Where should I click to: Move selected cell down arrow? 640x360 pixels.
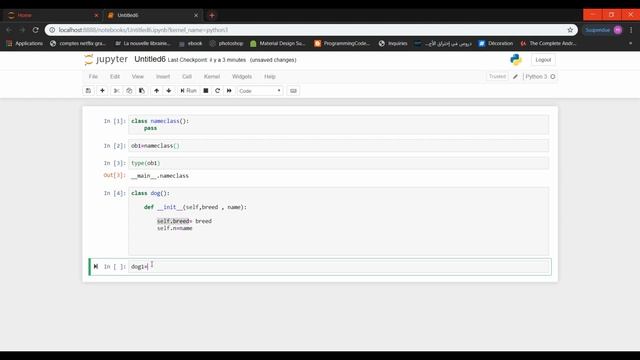click(x=169, y=91)
